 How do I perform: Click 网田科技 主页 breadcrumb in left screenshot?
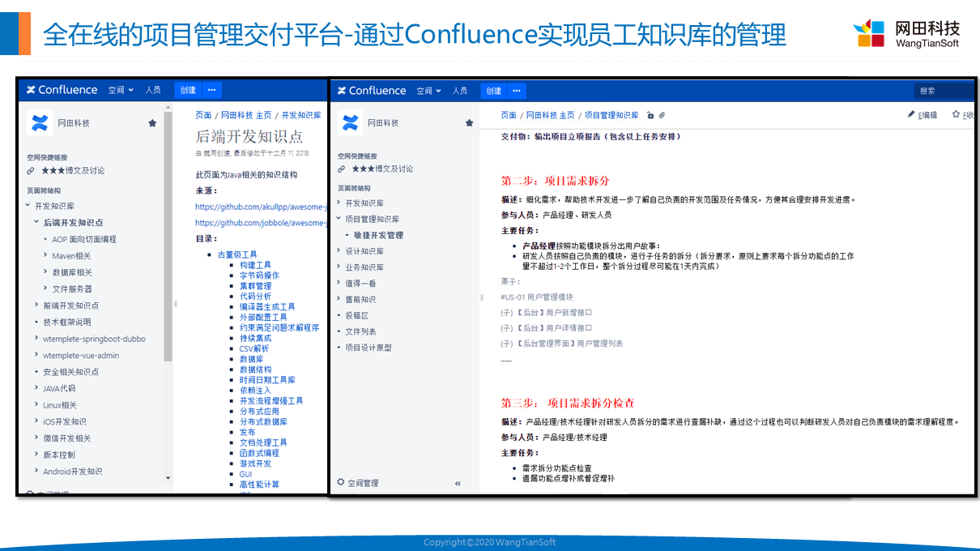246,116
